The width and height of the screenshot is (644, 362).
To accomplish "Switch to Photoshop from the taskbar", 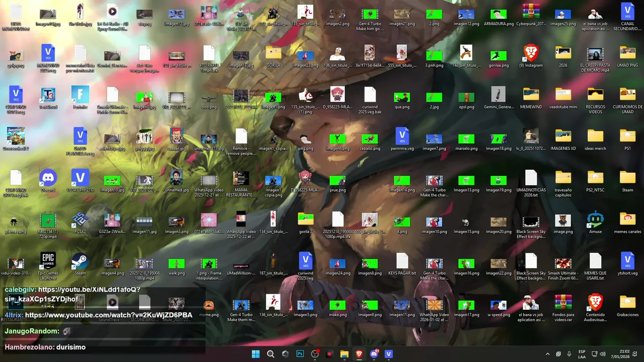I will [300, 354].
